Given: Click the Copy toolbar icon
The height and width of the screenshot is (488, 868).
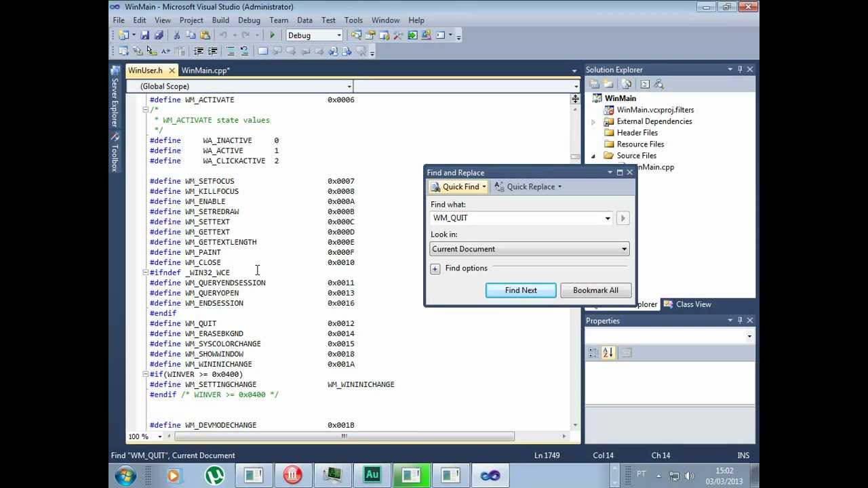Looking at the screenshot, I should (191, 35).
